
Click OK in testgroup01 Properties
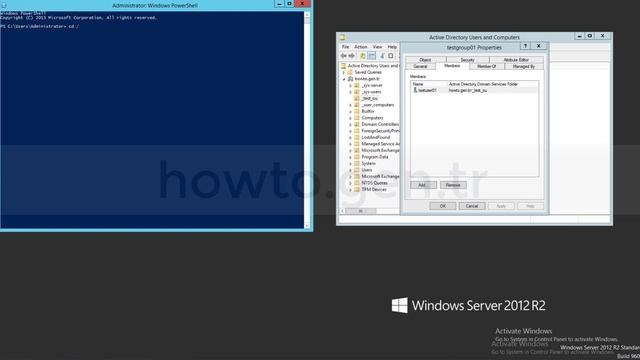tap(443, 206)
